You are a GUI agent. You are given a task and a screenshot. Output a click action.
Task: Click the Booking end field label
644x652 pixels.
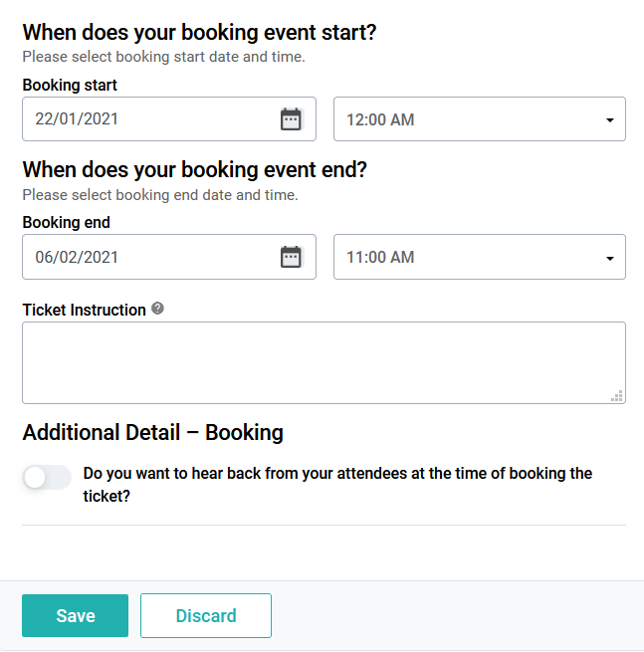(x=67, y=222)
